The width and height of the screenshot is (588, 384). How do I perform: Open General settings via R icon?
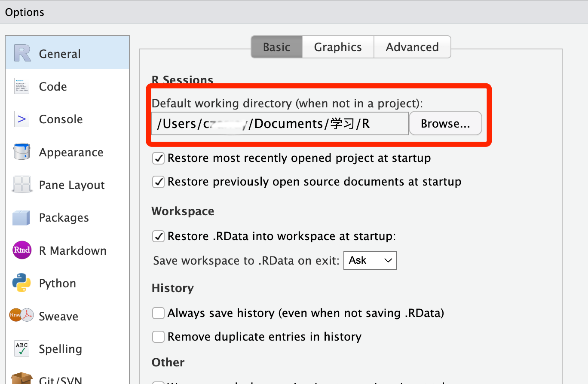[22, 54]
